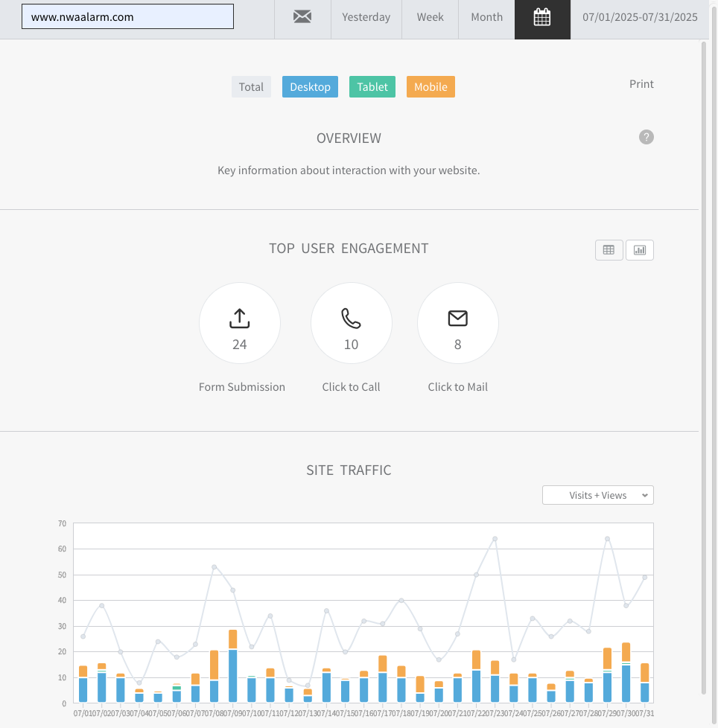718x728 pixels.
Task: Click the 10 calls count
Action: pos(351,345)
